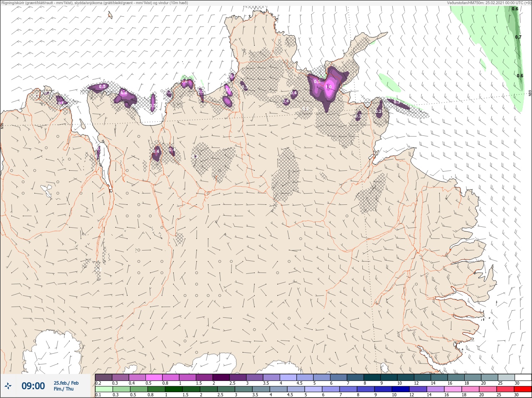Click the white swatch ending the upper legend row
Screen dimensions: 532x398
523,377
